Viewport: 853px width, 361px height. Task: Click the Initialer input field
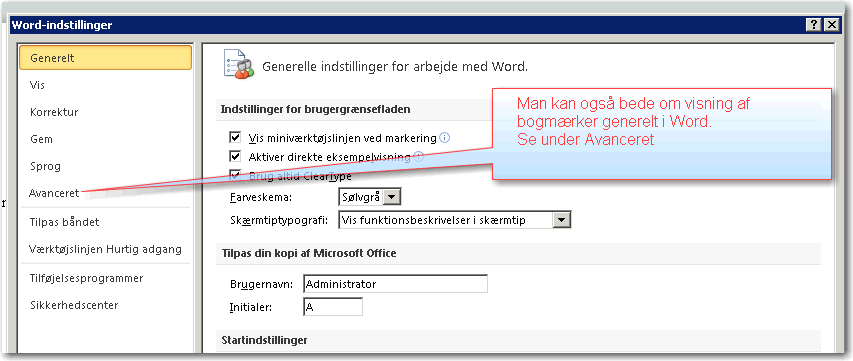click(x=333, y=307)
